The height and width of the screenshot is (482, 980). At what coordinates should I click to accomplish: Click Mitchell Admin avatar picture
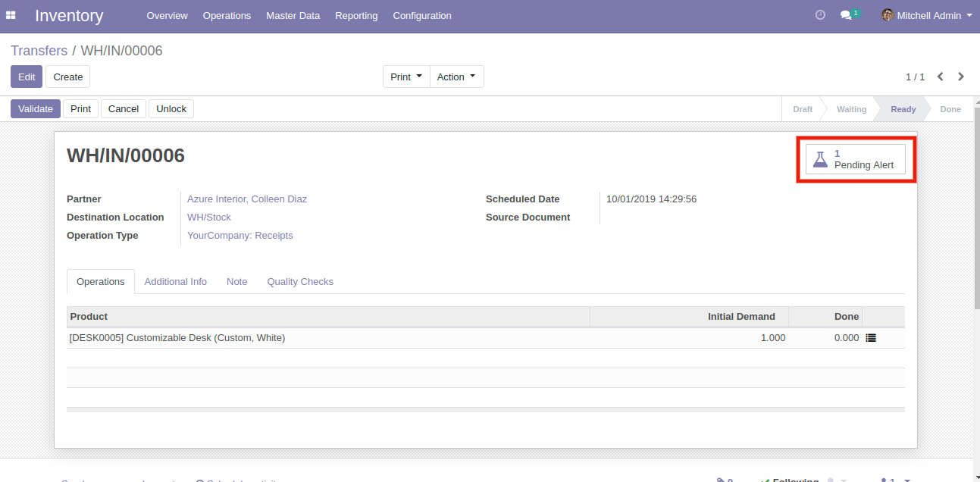tap(888, 15)
